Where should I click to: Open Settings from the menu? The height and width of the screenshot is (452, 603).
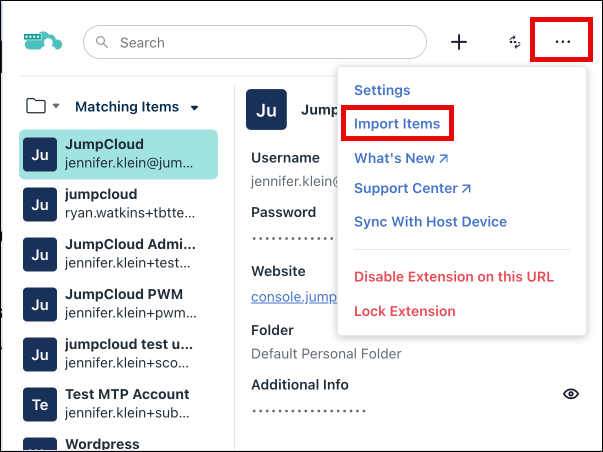click(382, 90)
